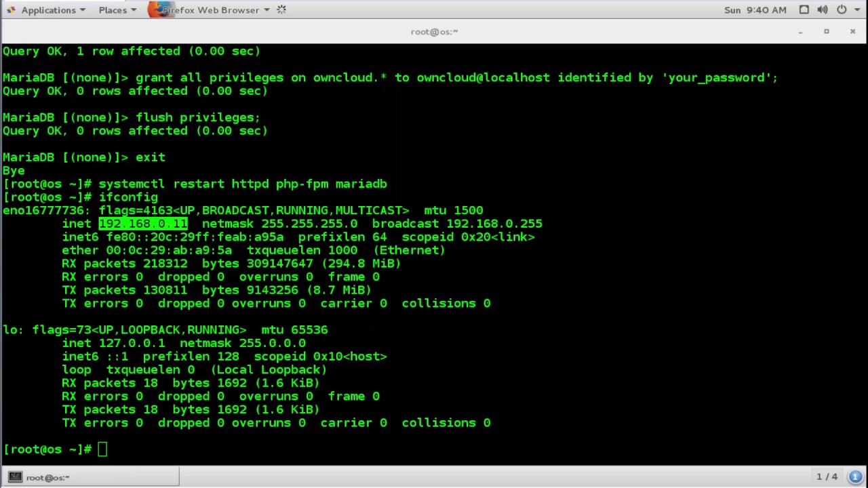Click the terminal icon in bottom taskbar

pyautogui.click(x=15, y=477)
